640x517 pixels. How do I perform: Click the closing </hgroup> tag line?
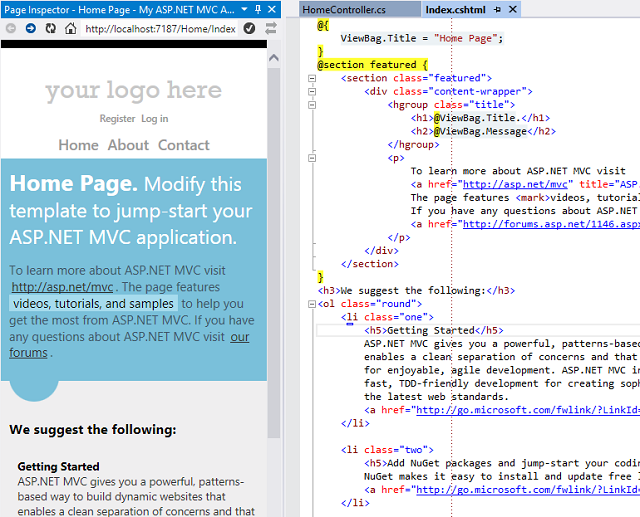click(x=413, y=144)
